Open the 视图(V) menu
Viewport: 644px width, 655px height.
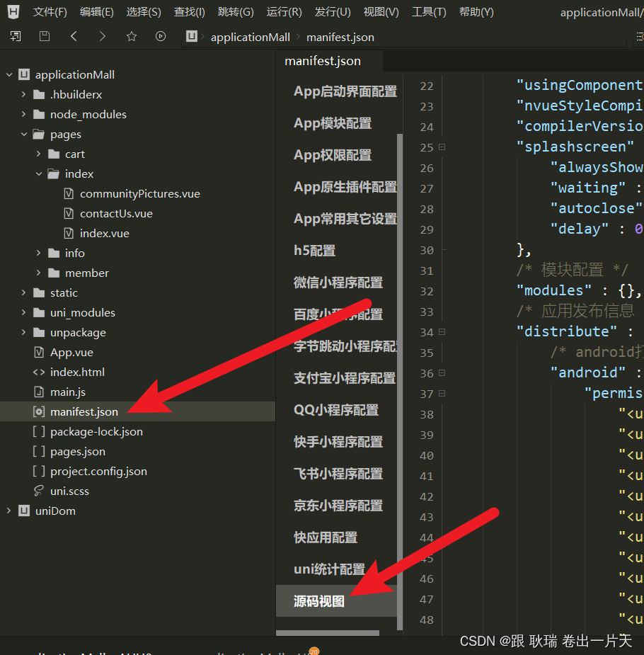coord(381,12)
